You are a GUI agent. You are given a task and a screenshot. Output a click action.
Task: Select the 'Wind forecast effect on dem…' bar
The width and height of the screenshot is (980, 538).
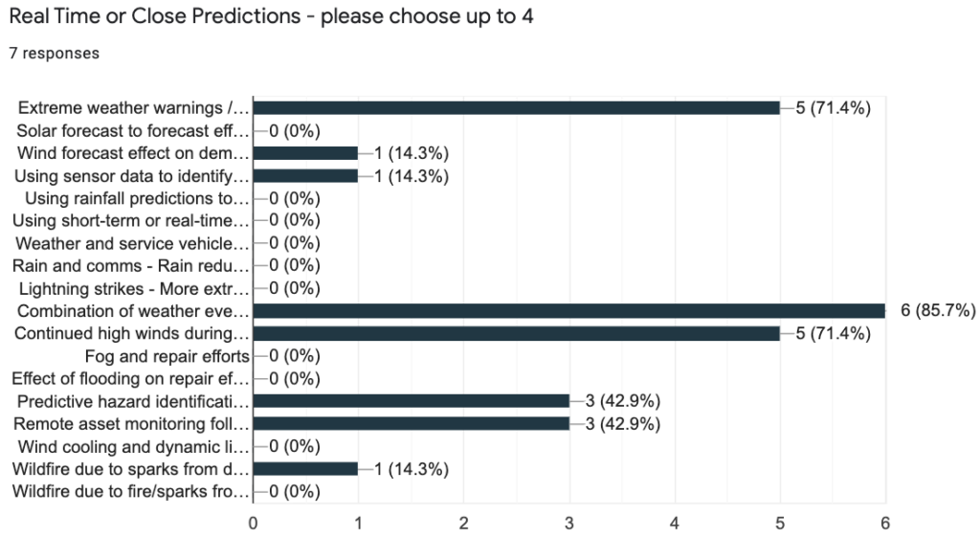click(305, 153)
